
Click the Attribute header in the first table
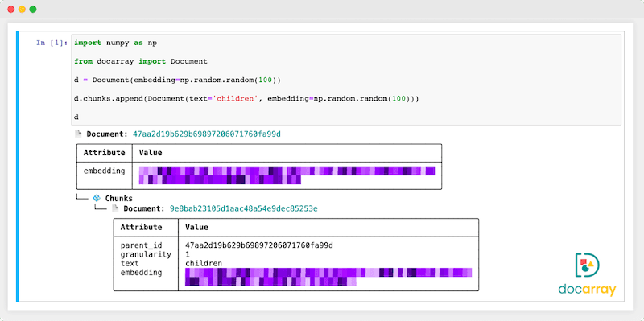[x=105, y=153]
